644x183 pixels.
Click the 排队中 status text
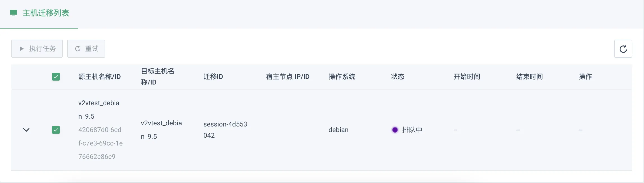coord(412,130)
